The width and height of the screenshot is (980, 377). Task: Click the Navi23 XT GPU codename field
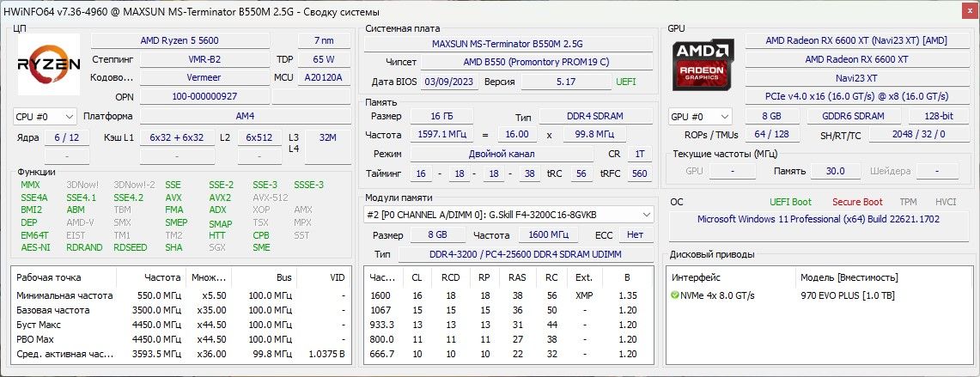pos(856,78)
